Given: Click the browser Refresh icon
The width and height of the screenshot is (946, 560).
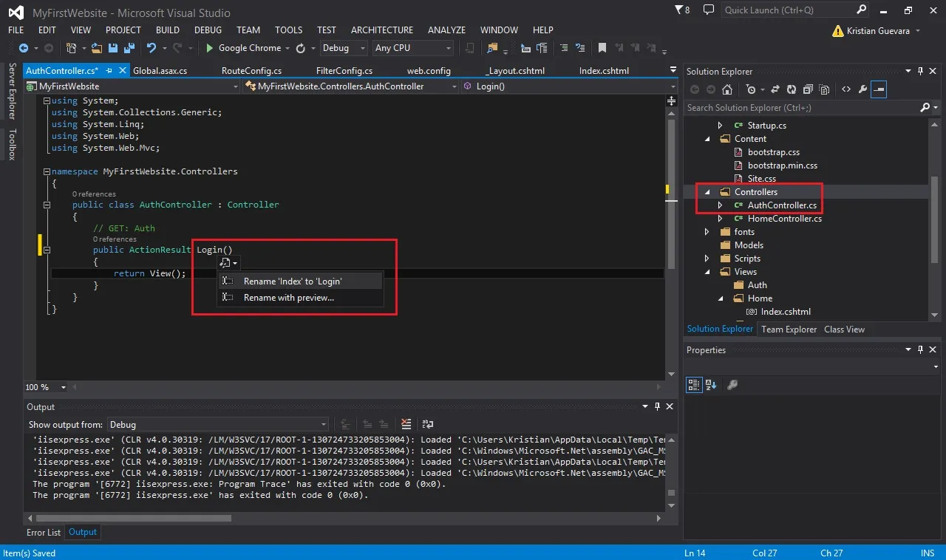Looking at the screenshot, I should coord(300,48).
